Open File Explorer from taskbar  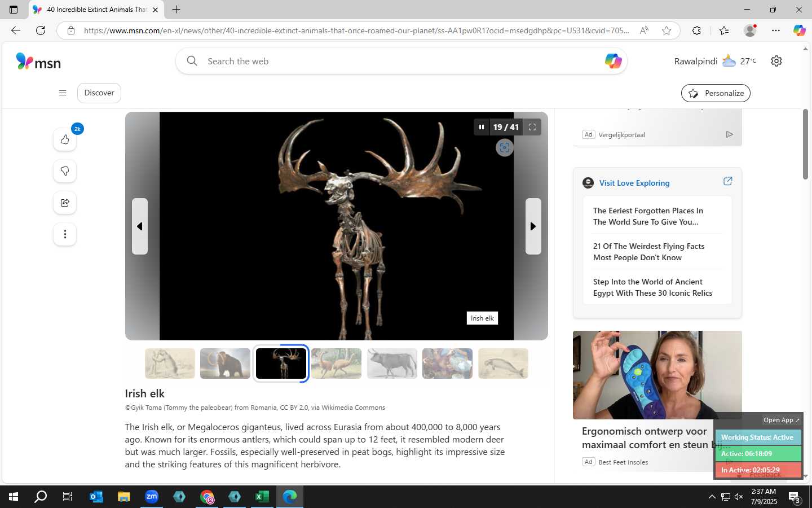(124, 497)
